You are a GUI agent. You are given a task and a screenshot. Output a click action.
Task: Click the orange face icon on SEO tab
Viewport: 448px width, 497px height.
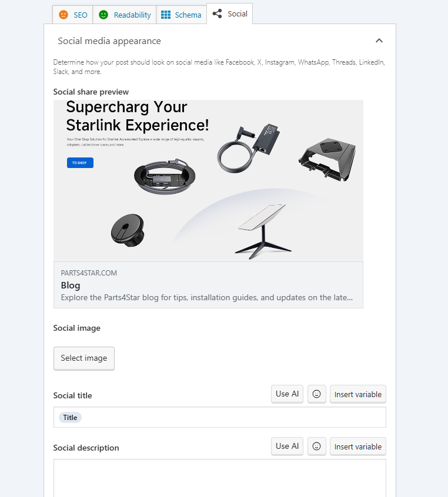[64, 15]
